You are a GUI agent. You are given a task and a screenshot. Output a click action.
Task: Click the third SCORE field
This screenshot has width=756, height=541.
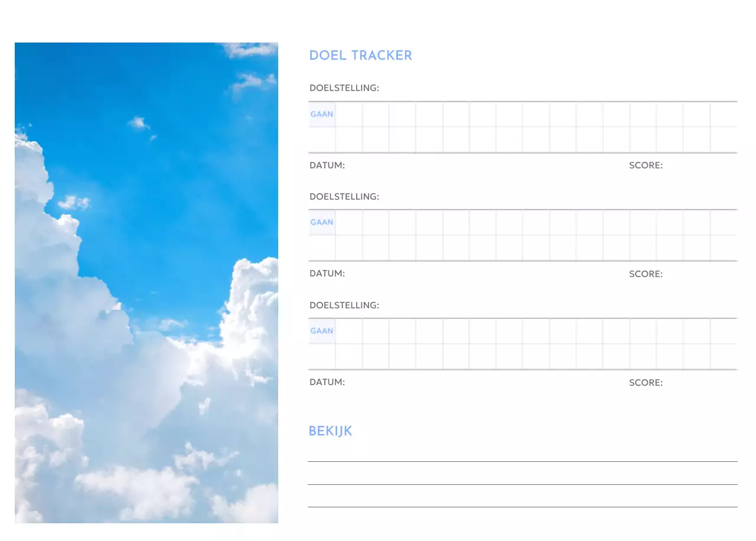pyautogui.click(x=646, y=382)
